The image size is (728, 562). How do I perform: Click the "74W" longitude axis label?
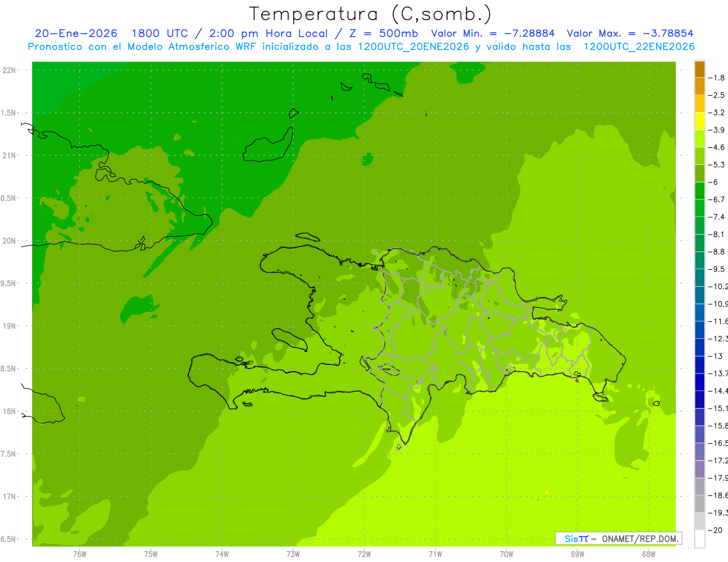click(x=222, y=554)
